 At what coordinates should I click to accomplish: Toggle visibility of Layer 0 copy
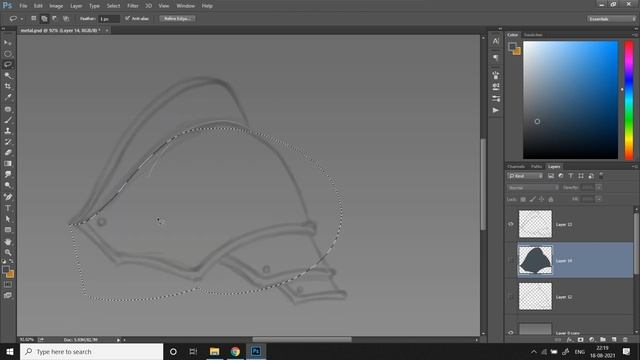tap(511, 333)
